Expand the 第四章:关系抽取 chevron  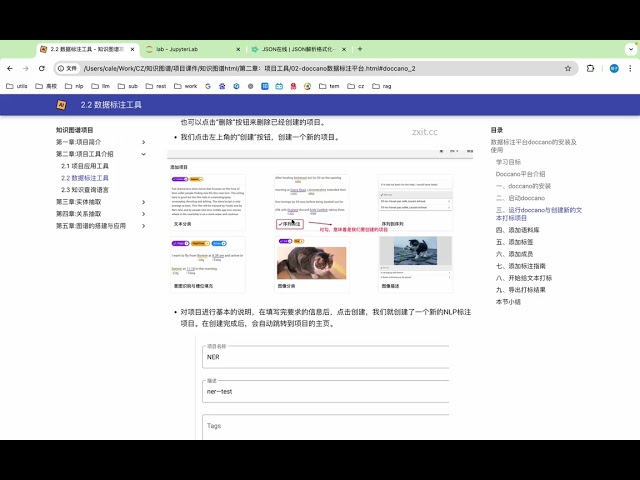pos(144,214)
